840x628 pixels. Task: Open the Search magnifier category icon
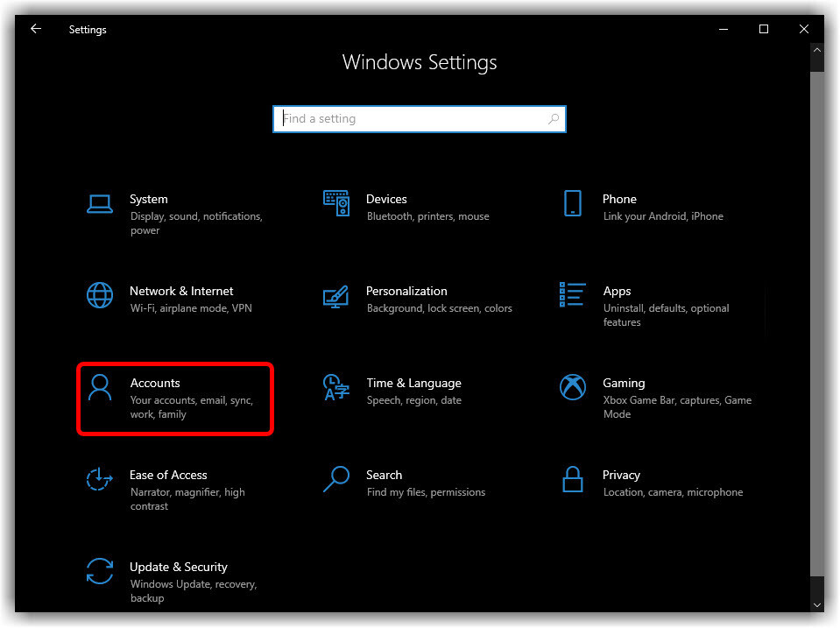(336, 479)
